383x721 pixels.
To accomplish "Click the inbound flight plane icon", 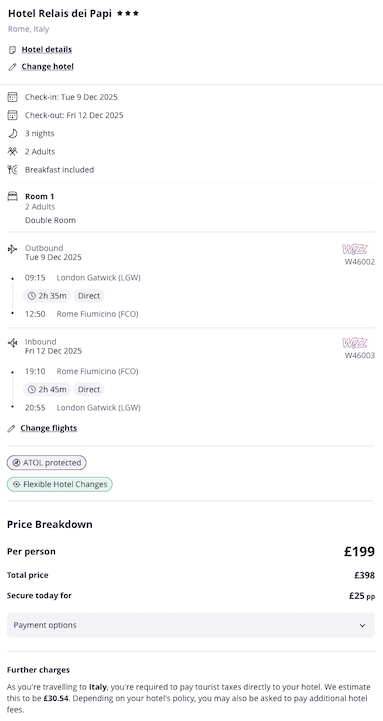I will coord(12,343).
